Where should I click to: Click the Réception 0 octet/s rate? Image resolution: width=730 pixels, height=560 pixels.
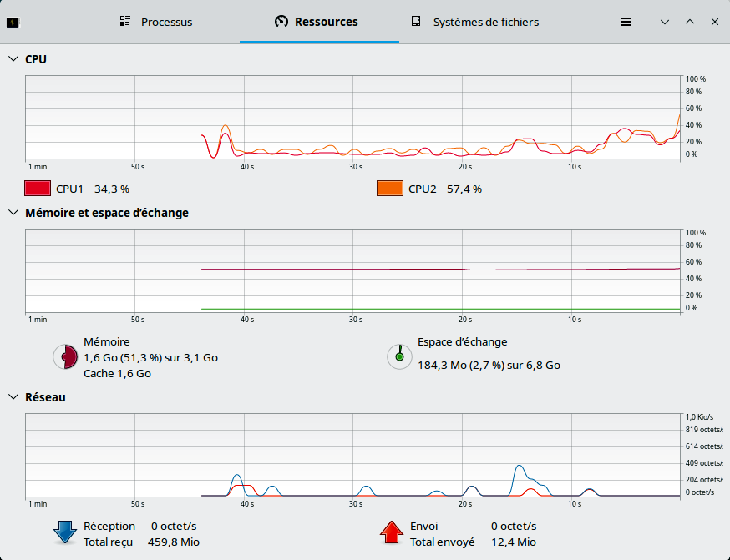click(174, 526)
